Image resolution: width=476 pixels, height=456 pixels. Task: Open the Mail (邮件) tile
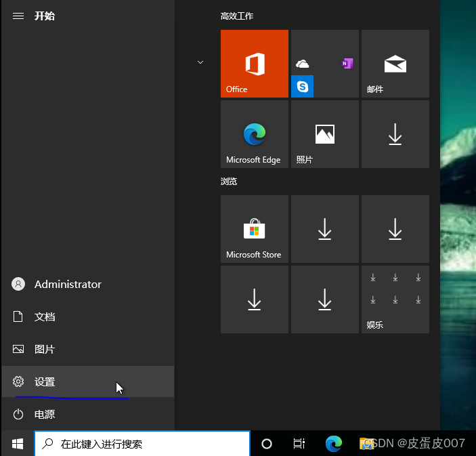pyautogui.click(x=395, y=64)
